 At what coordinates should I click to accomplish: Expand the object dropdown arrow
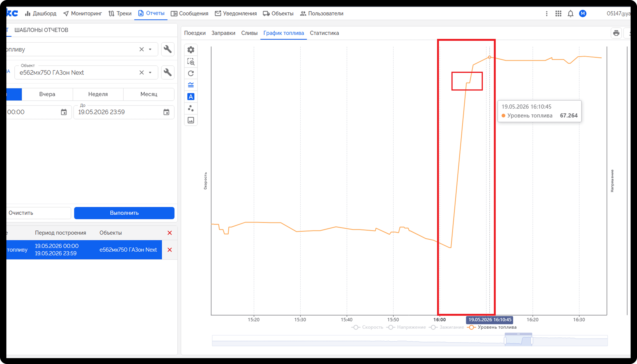click(150, 72)
